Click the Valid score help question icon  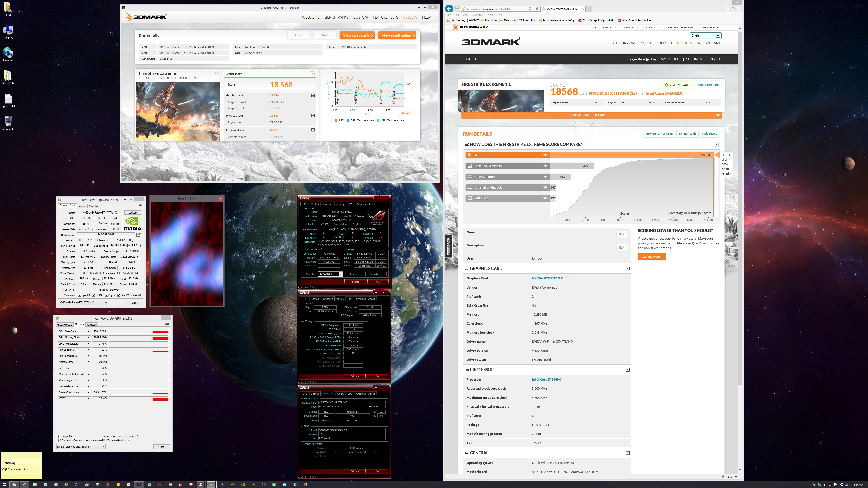pos(312,74)
